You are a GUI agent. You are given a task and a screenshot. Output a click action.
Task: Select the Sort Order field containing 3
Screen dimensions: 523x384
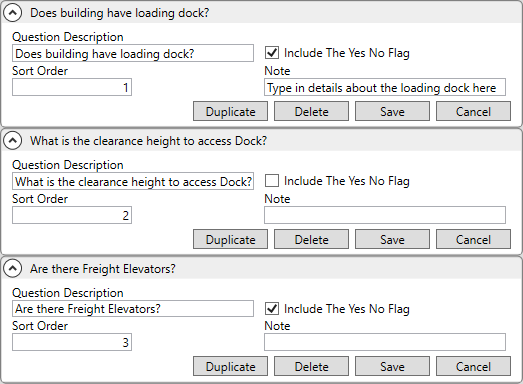coord(72,342)
